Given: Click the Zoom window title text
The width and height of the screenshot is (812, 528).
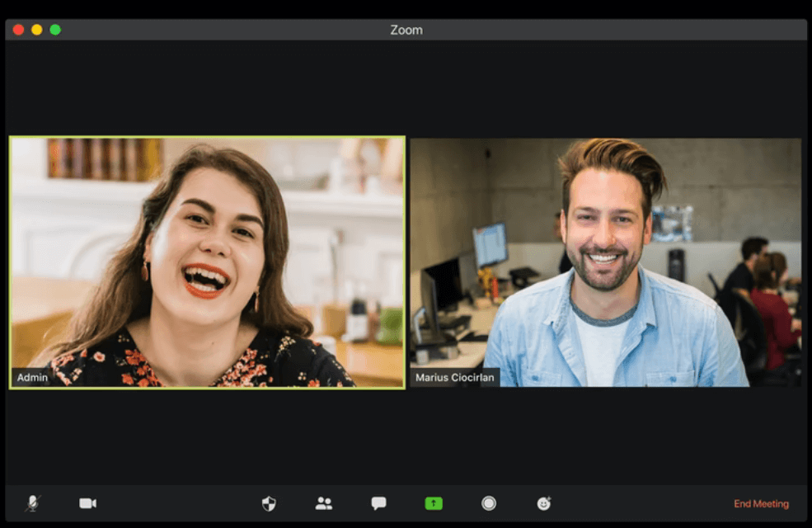Looking at the screenshot, I should (406, 30).
